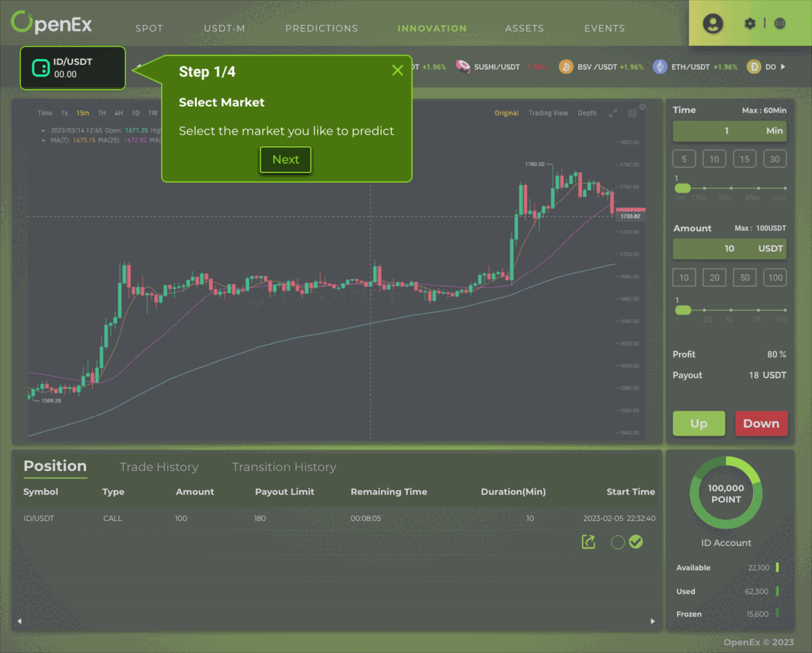812x653 pixels.
Task: Open the PREDICTIONS menu
Action: (321, 28)
